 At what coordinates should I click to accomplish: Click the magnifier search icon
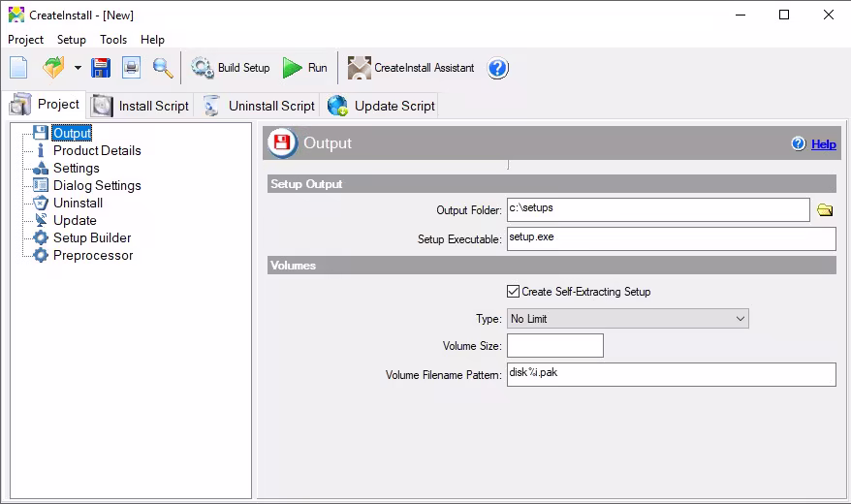click(163, 68)
